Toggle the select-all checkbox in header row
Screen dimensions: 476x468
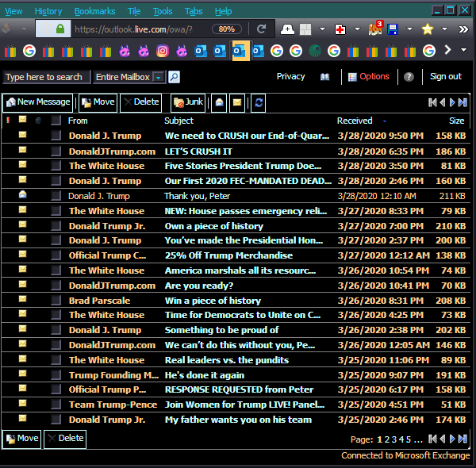coord(56,121)
